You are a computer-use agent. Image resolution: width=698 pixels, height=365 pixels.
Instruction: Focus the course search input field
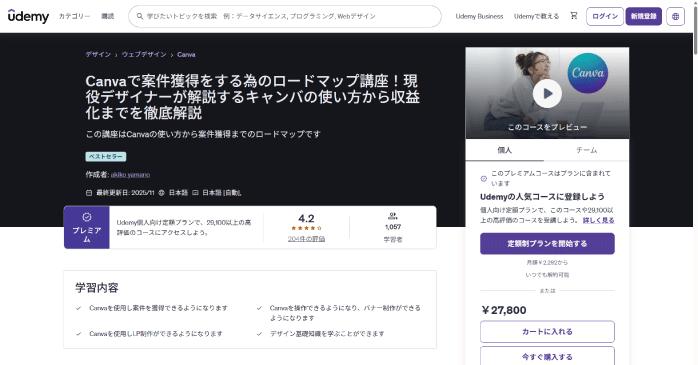click(285, 16)
